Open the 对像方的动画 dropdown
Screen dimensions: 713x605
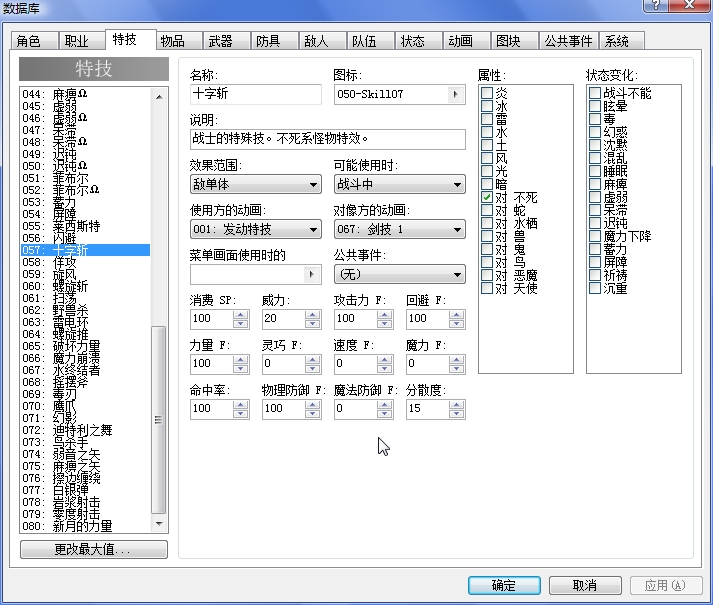point(399,229)
